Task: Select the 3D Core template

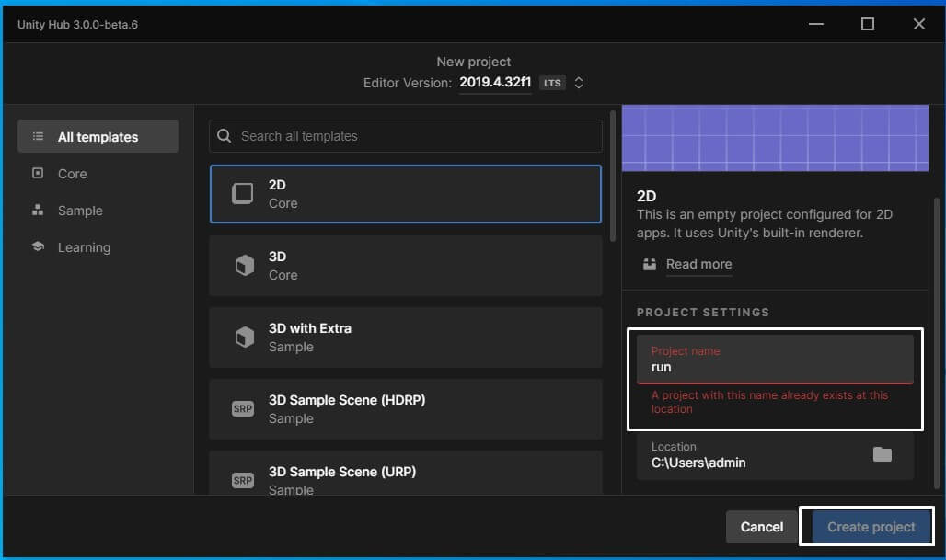Action: coord(406,266)
